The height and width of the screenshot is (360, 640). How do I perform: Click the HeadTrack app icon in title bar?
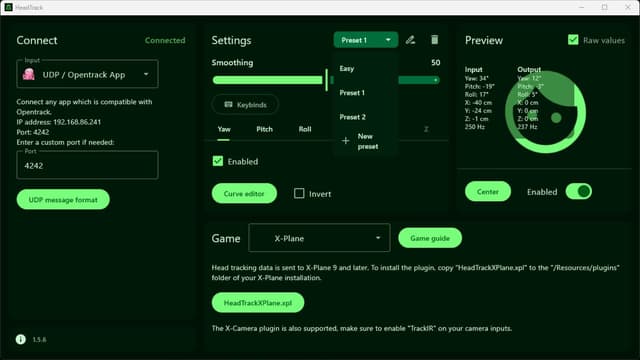tap(8, 7)
